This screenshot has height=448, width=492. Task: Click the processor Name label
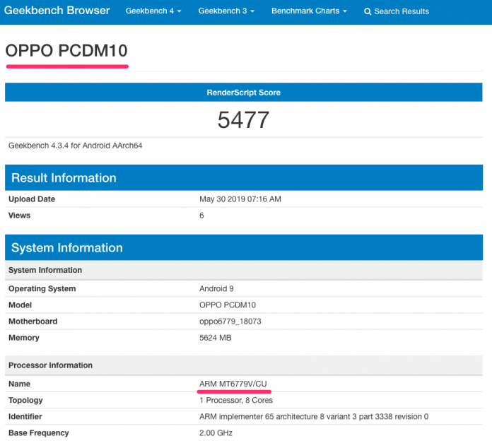20,384
